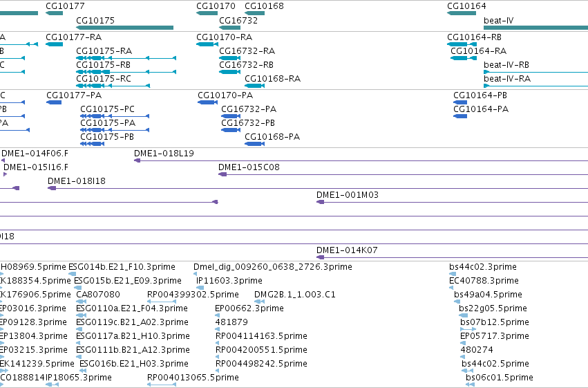Viewport: 588px width, 388px height.
Task: Select the DMG2B.1_1.003.C1 EST arrow
Action: 259,302
